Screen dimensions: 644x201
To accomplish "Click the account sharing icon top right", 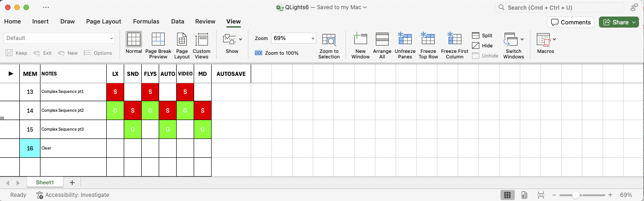I will [x=634, y=7].
